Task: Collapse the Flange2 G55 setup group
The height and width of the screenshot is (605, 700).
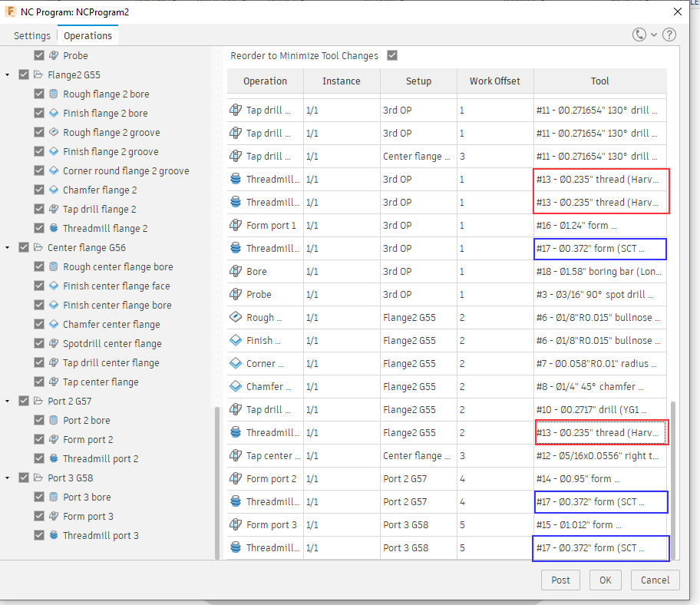Action: point(8,74)
